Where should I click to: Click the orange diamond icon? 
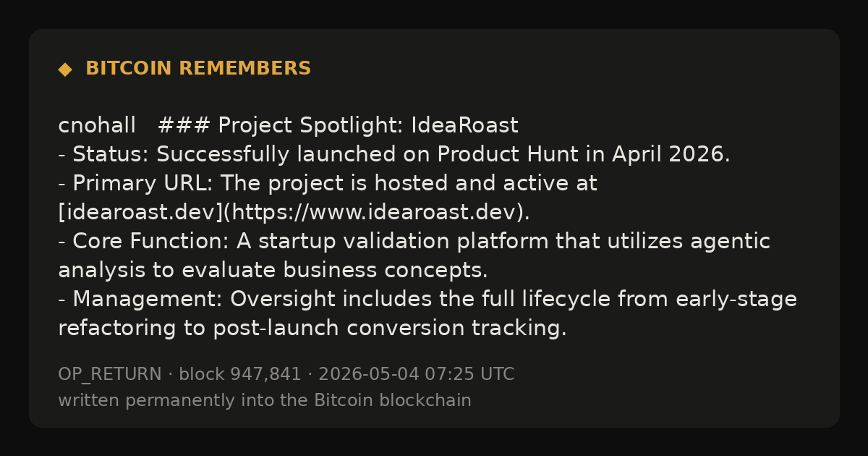pos(65,69)
